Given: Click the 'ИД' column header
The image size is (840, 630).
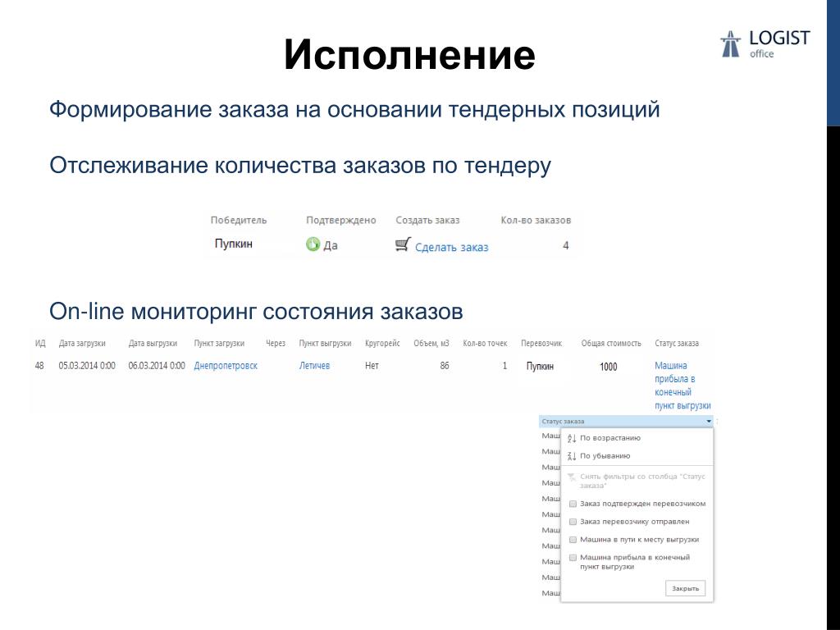Looking at the screenshot, I should tap(40, 344).
